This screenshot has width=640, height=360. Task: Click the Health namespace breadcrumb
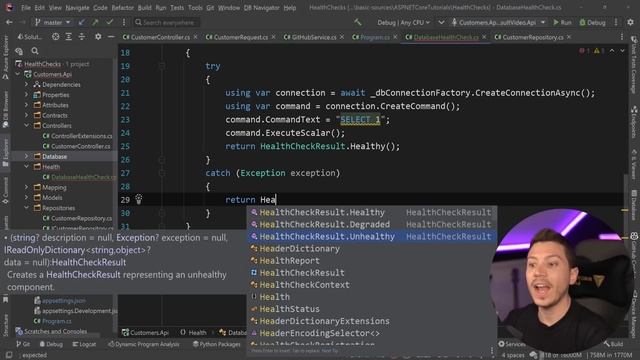point(193,333)
